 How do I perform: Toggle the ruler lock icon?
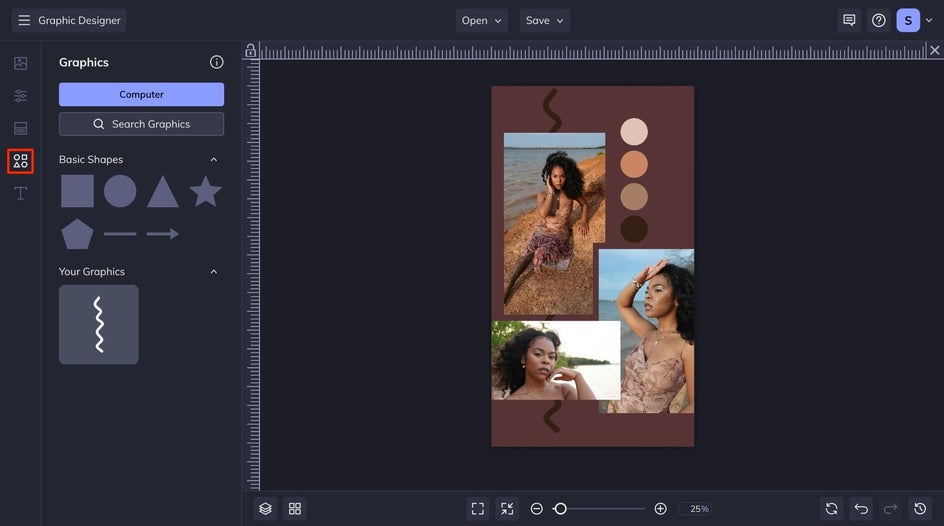tap(250, 51)
